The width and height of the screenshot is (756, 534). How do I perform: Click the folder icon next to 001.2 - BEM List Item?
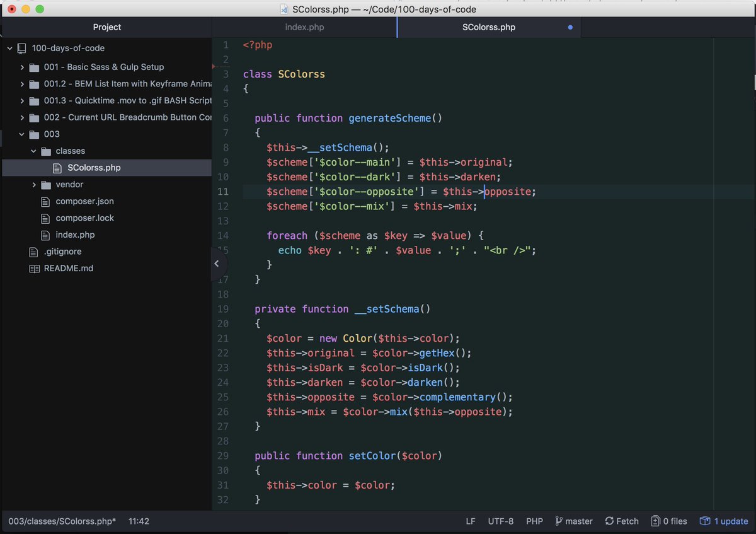coord(34,84)
